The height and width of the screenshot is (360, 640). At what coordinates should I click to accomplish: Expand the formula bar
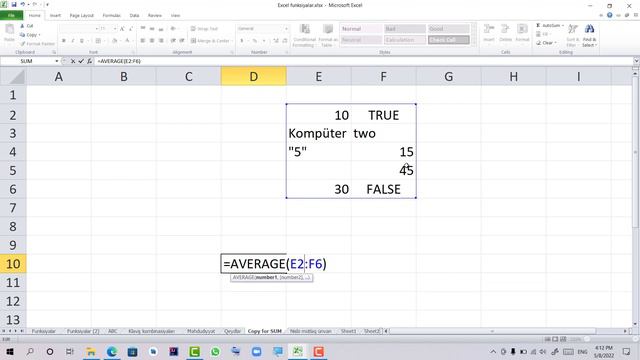(x=636, y=61)
